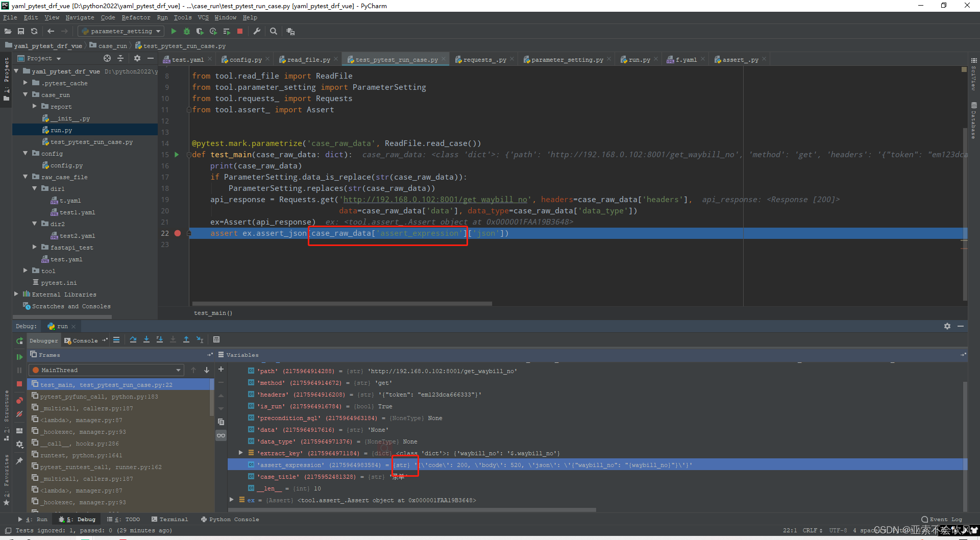Open the MainThread thread selector

pos(106,370)
